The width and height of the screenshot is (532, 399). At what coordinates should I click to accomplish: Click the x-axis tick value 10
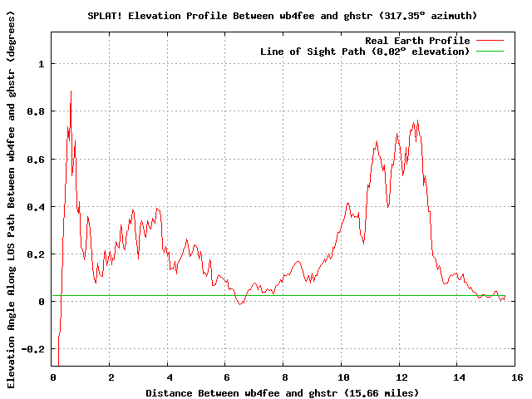pos(343,377)
